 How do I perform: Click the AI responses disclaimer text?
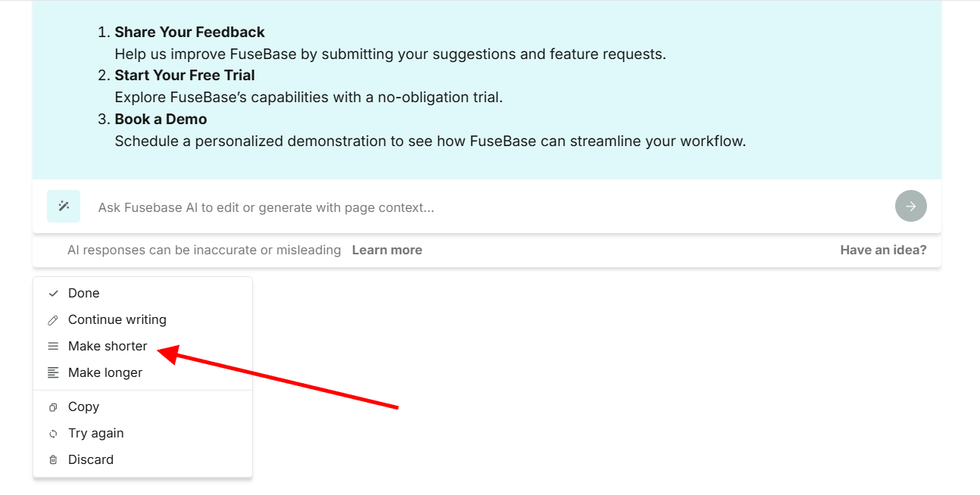204,250
